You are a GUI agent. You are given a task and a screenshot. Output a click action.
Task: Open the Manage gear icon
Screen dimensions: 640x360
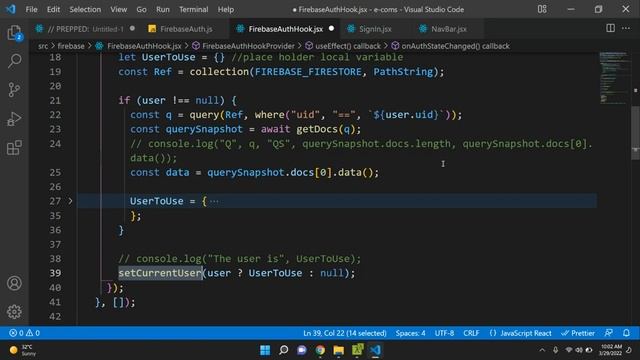pyautogui.click(x=14, y=311)
